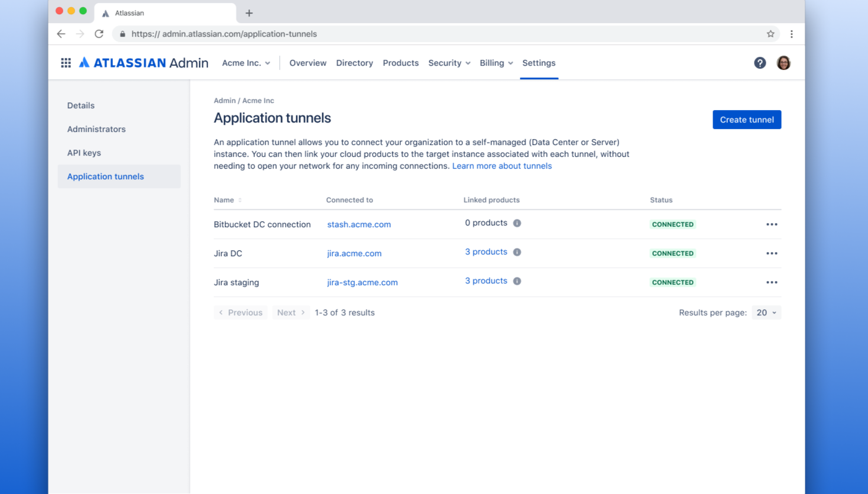Viewport: 868px width, 494px height.
Task: Open Learn more about tunnels link
Action: 501,166
